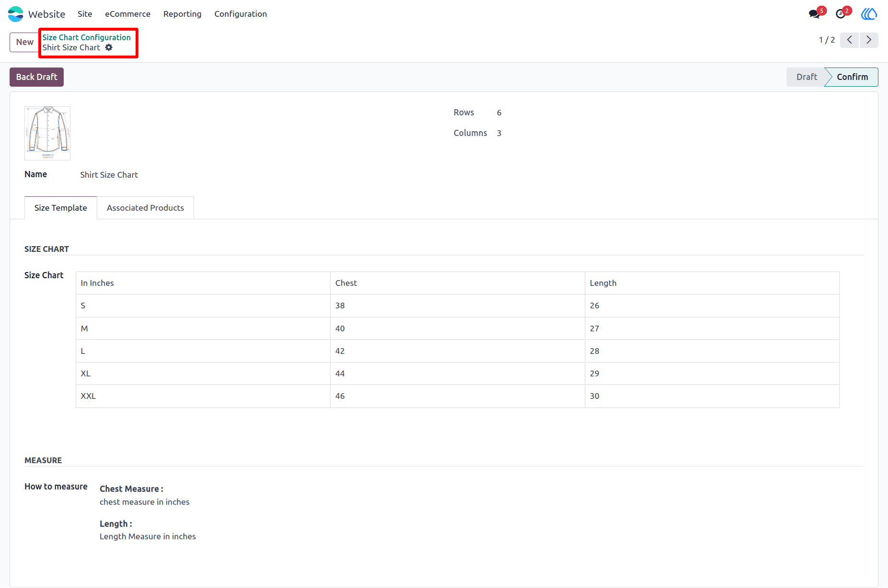Open the activities clock icon
This screenshot has width=888, height=588.
pyautogui.click(x=840, y=14)
